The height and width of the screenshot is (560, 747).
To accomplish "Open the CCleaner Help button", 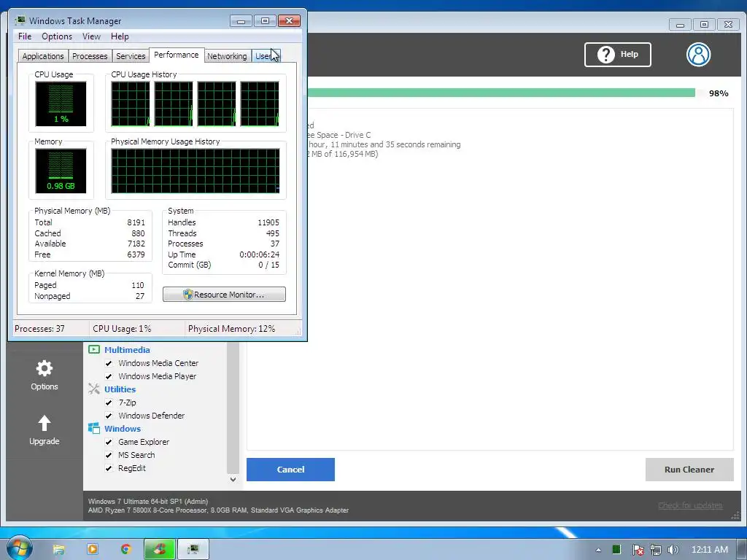I will click(x=617, y=54).
